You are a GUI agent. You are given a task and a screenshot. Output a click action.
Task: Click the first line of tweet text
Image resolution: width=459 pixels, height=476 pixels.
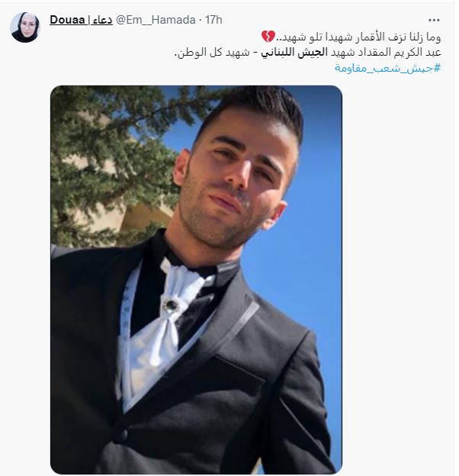[x=351, y=37]
